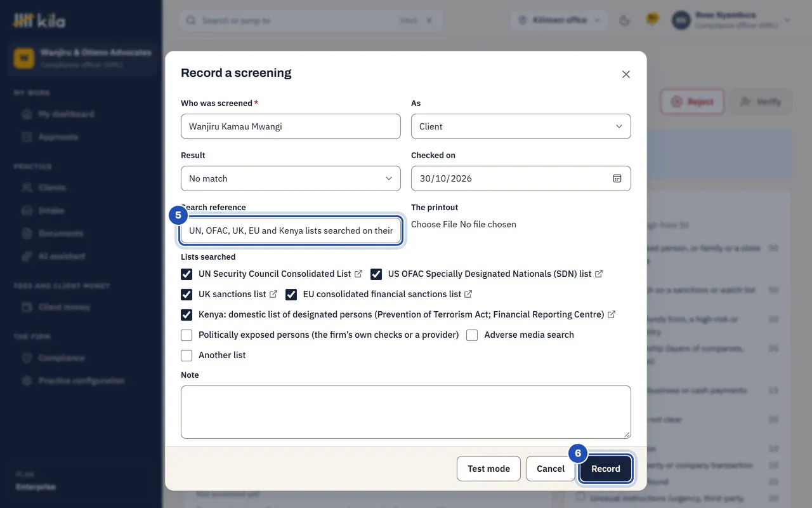The height and width of the screenshot is (508, 812).
Task: Click the Record button
Action: (606, 469)
